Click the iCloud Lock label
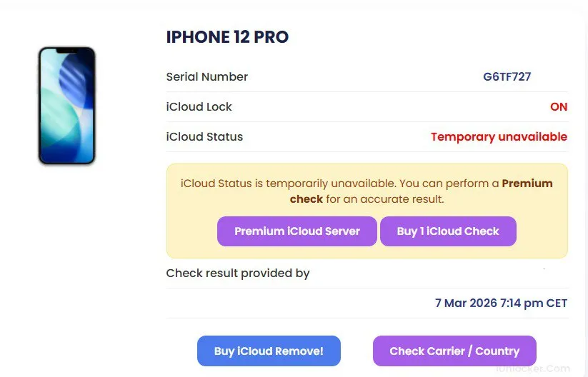The height and width of the screenshot is (377, 588). tap(199, 107)
